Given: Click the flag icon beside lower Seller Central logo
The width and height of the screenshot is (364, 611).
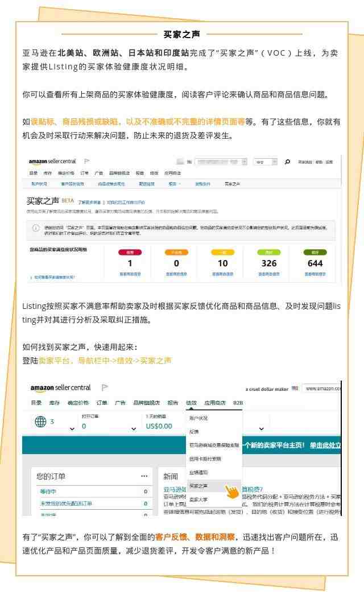Looking at the screenshot, I should (x=105, y=387).
